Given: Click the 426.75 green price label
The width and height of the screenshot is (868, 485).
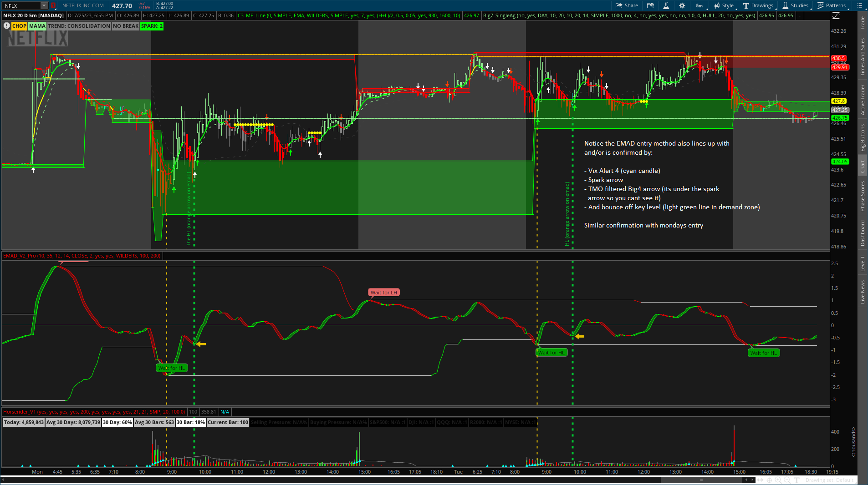Looking at the screenshot, I should click(x=840, y=118).
